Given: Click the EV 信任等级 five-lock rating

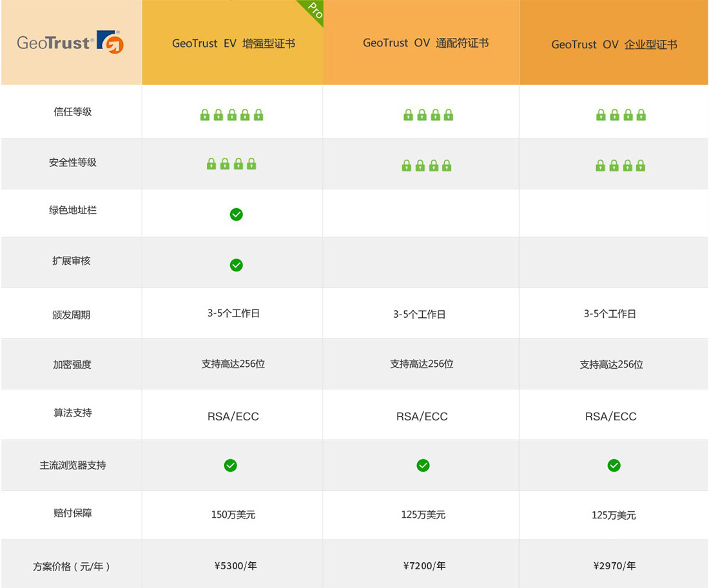Looking at the screenshot, I should pyautogui.click(x=231, y=115).
